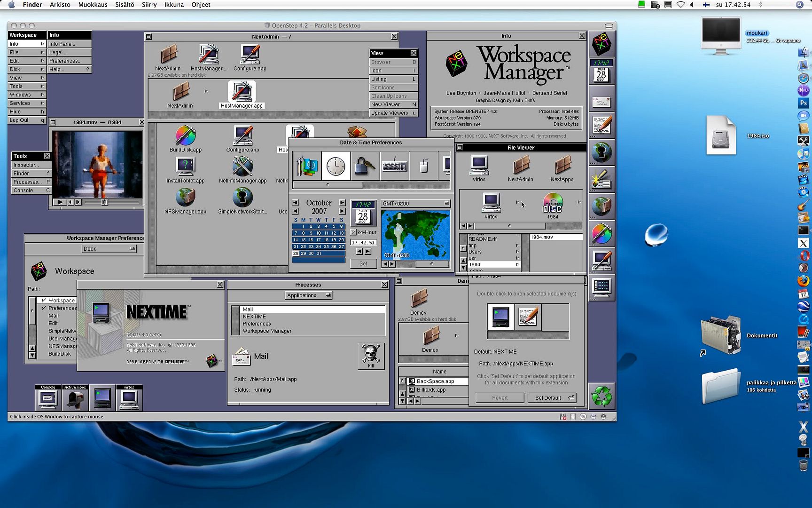Go to next month after October

pos(342,203)
